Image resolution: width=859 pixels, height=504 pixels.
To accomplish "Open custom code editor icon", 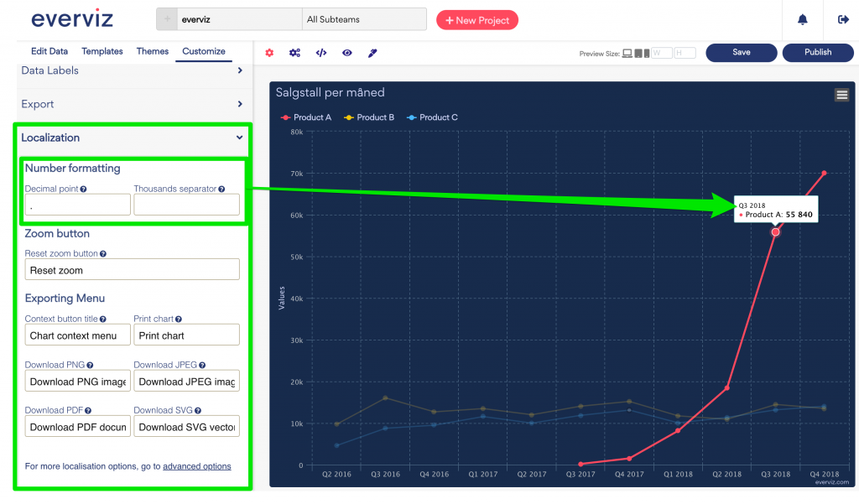I will (321, 53).
